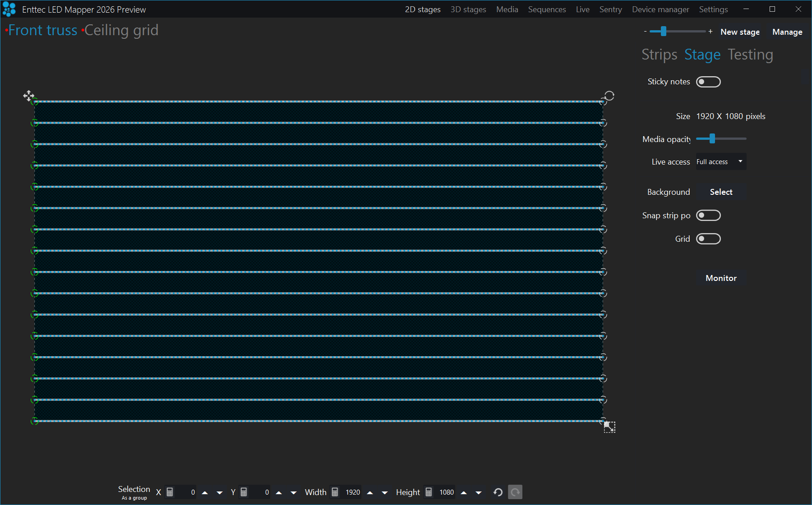The image size is (812, 505).
Task: Click the Width input field showing 1920
Action: pos(351,492)
